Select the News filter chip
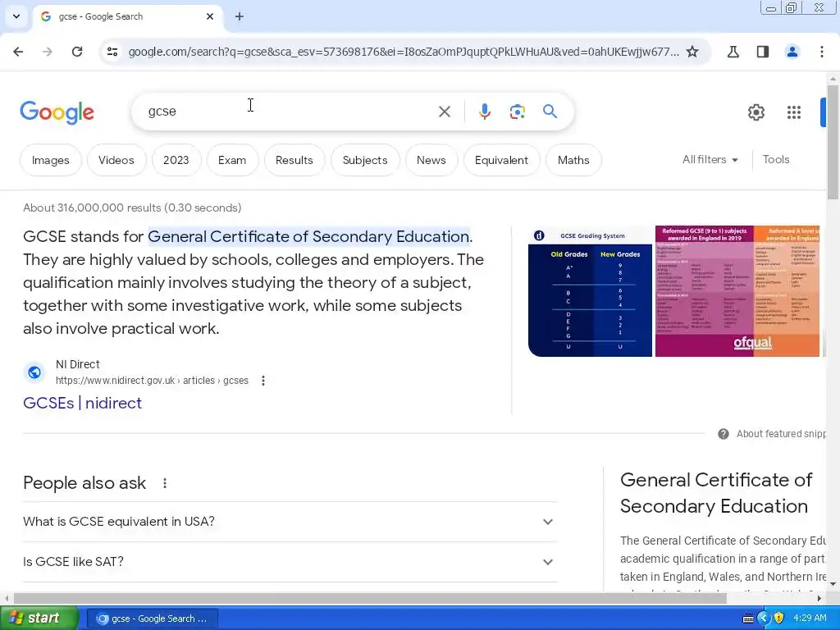The width and height of the screenshot is (840, 630). coord(431,160)
